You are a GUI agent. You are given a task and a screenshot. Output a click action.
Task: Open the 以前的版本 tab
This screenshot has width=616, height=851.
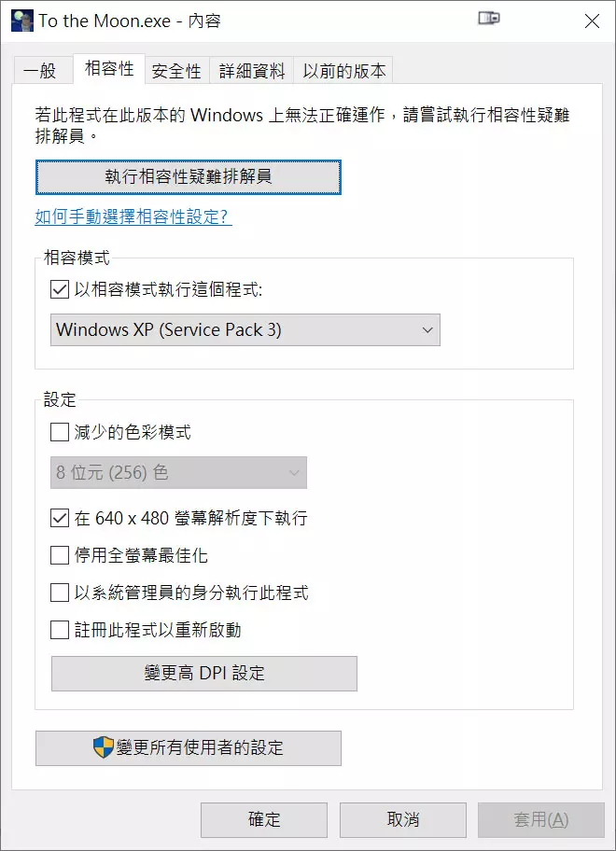pyautogui.click(x=343, y=70)
